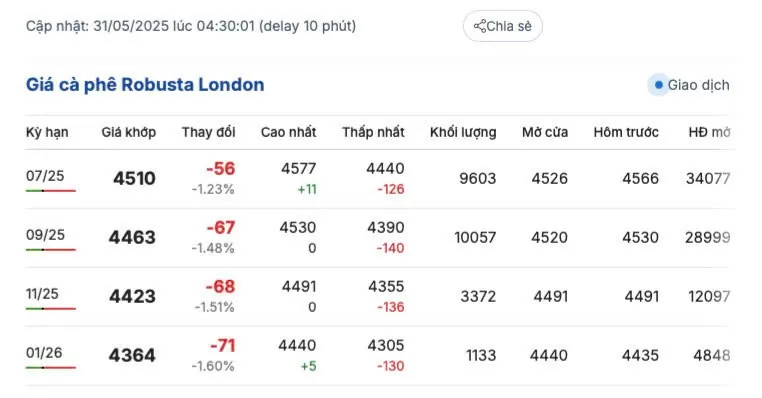The height and width of the screenshot is (398, 762).
Task: Click the price range bar under 07/25
Action: pos(51,191)
